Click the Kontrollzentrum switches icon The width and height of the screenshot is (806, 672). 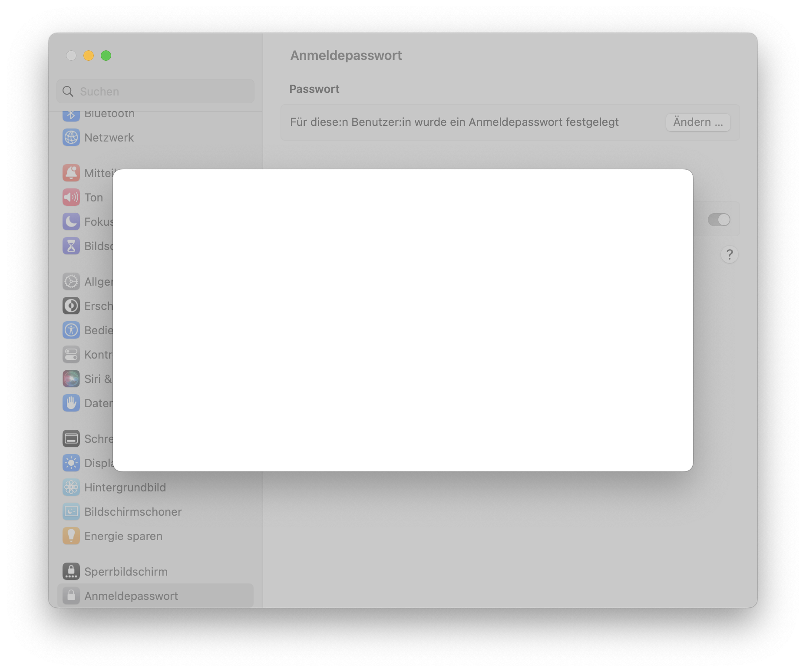[x=71, y=355]
